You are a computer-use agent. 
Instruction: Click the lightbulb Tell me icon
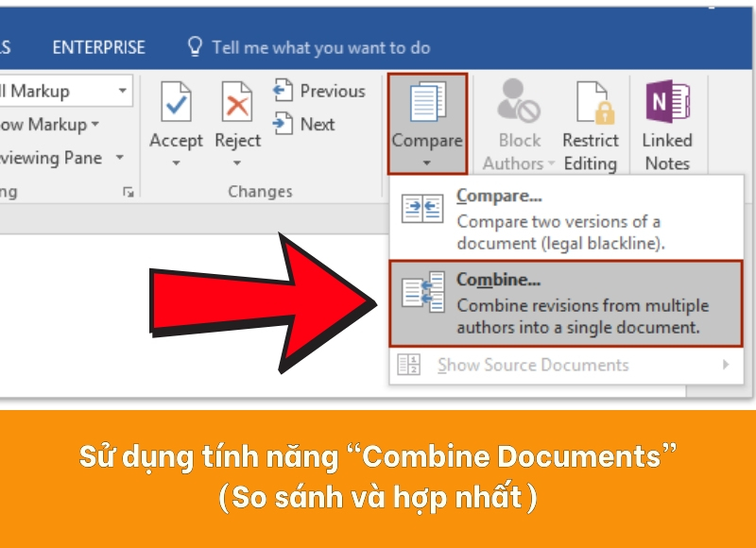[x=195, y=46]
